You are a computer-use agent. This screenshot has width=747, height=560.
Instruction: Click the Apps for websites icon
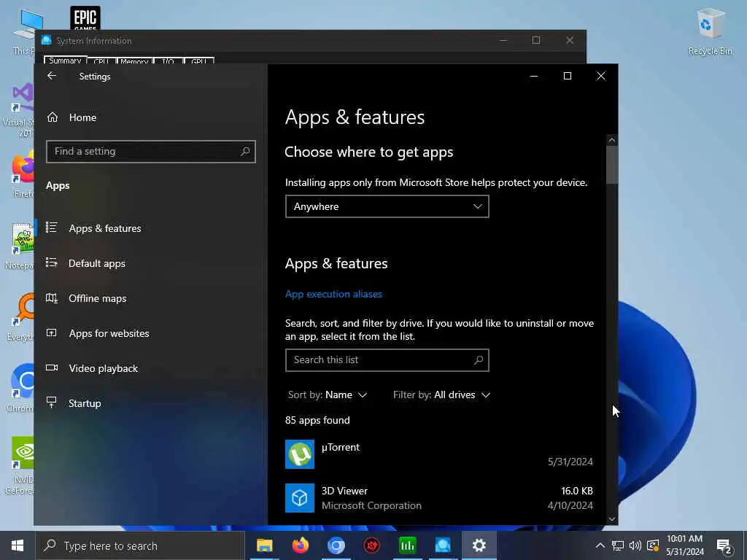click(x=52, y=332)
